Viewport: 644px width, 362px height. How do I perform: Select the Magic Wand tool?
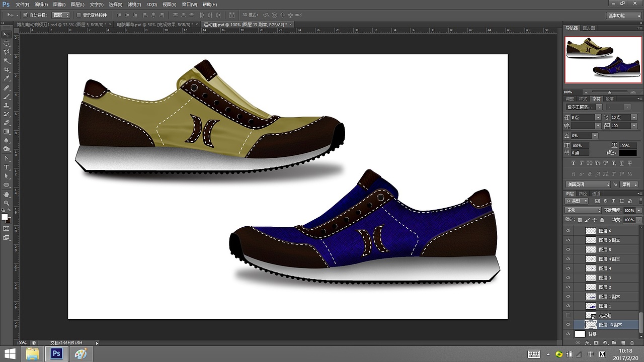tap(7, 61)
